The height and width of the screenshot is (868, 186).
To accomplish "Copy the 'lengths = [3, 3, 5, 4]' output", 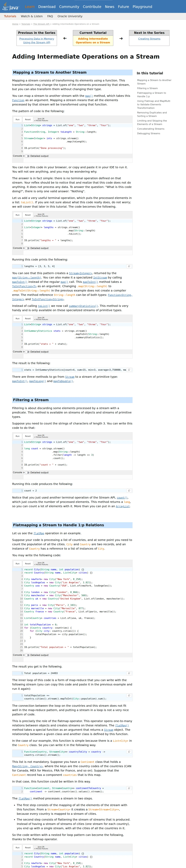I will [x=129, y=266].
